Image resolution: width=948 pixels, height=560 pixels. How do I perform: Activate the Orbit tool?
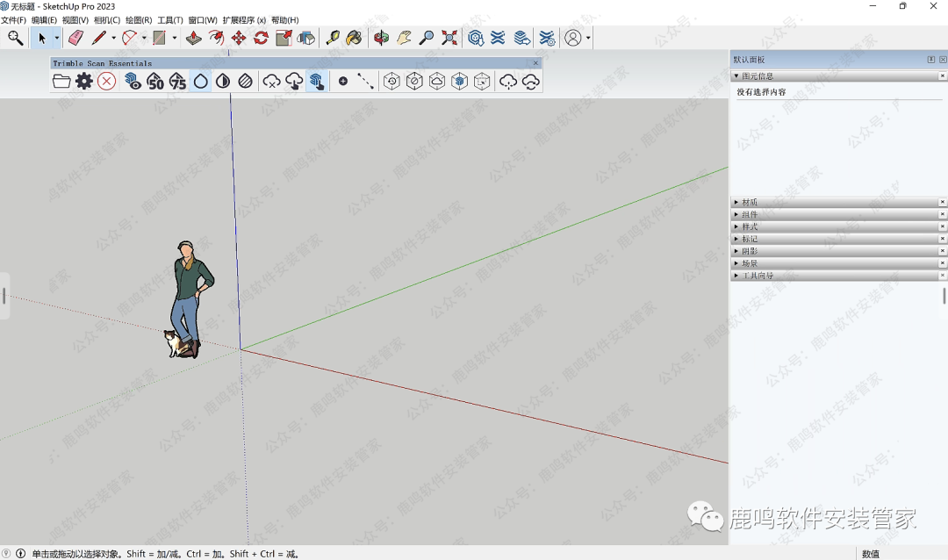coord(381,38)
